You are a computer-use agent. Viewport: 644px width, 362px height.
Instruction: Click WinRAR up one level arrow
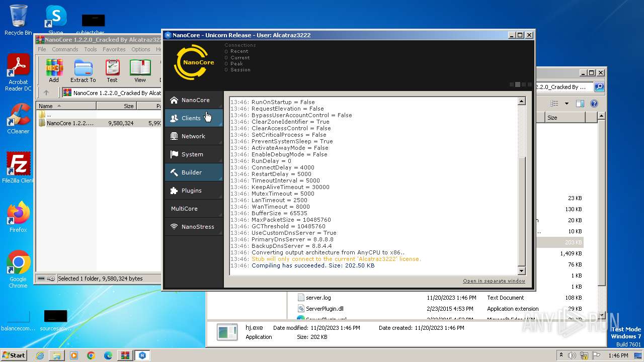46,93
